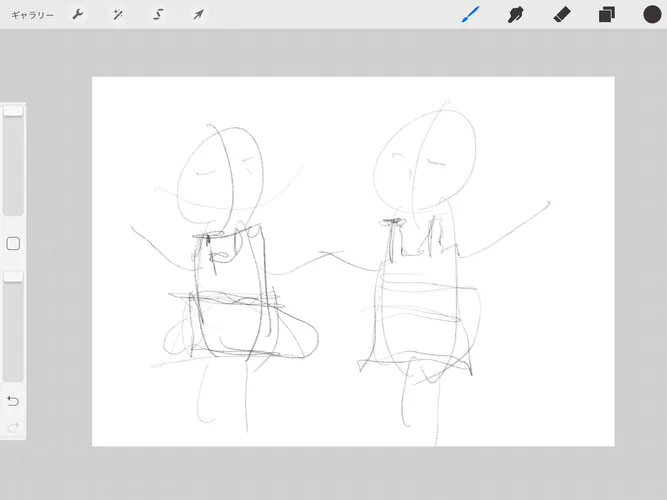
Task: Open the black color swatch picker
Action: click(652, 15)
